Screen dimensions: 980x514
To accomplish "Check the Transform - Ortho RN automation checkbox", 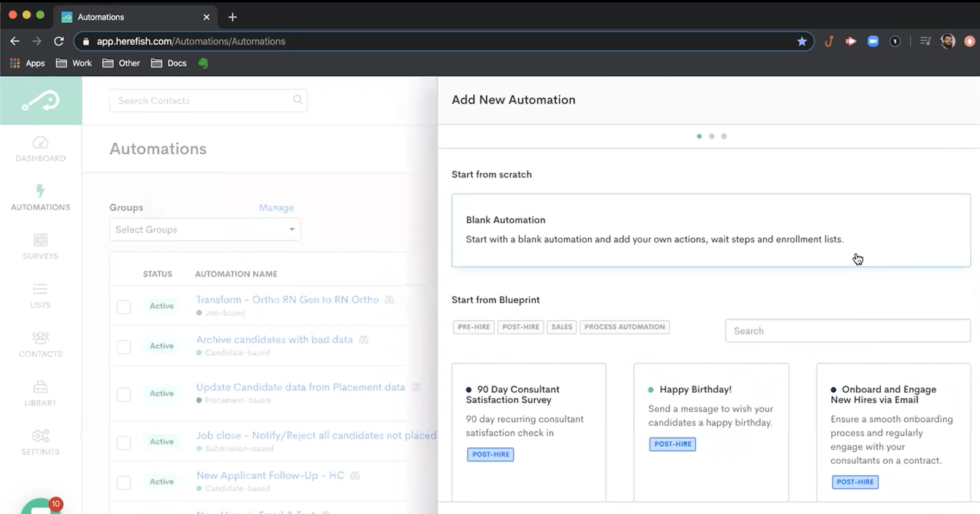I will [x=124, y=307].
